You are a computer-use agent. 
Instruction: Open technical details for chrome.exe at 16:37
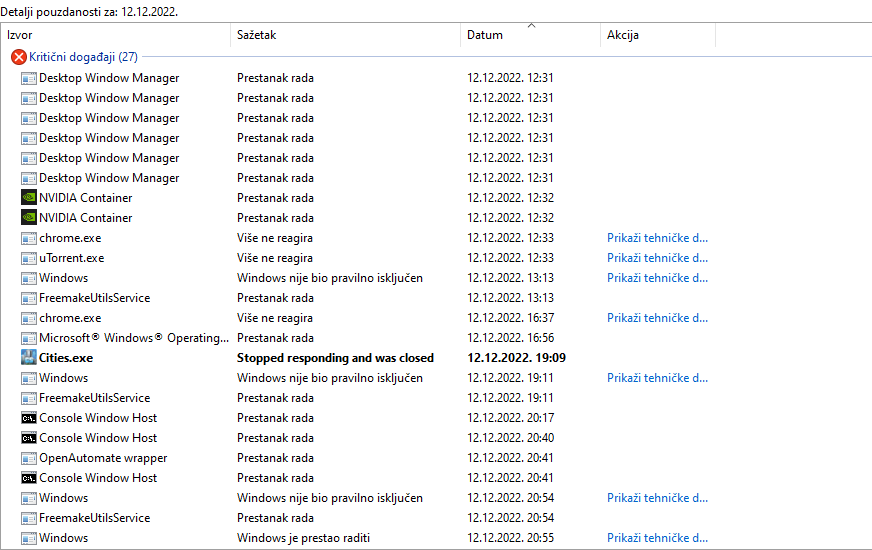(657, 318)
